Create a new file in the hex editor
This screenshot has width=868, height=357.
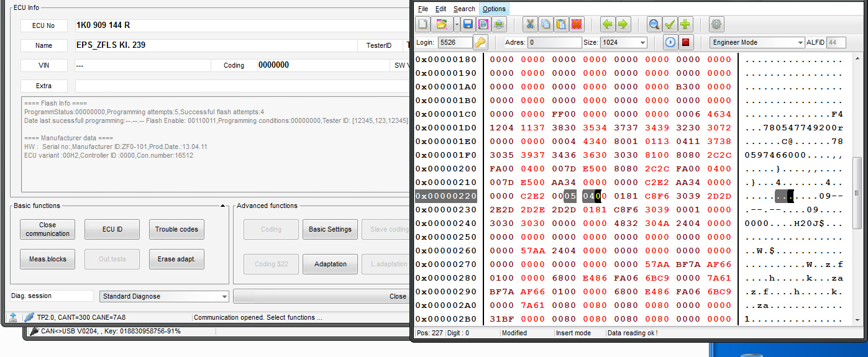(423, 24)
